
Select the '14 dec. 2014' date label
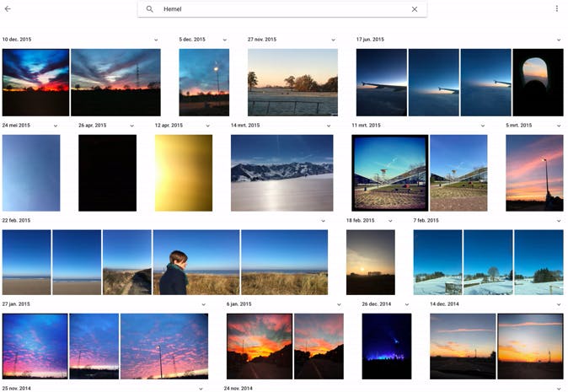tap(444, 304)
